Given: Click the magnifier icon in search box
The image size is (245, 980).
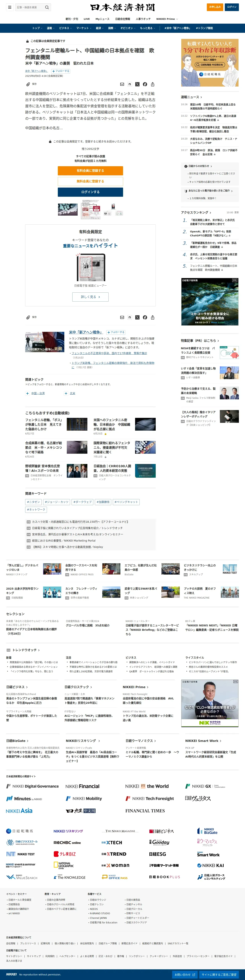Looking at the screenshot, I should (47, 7).
